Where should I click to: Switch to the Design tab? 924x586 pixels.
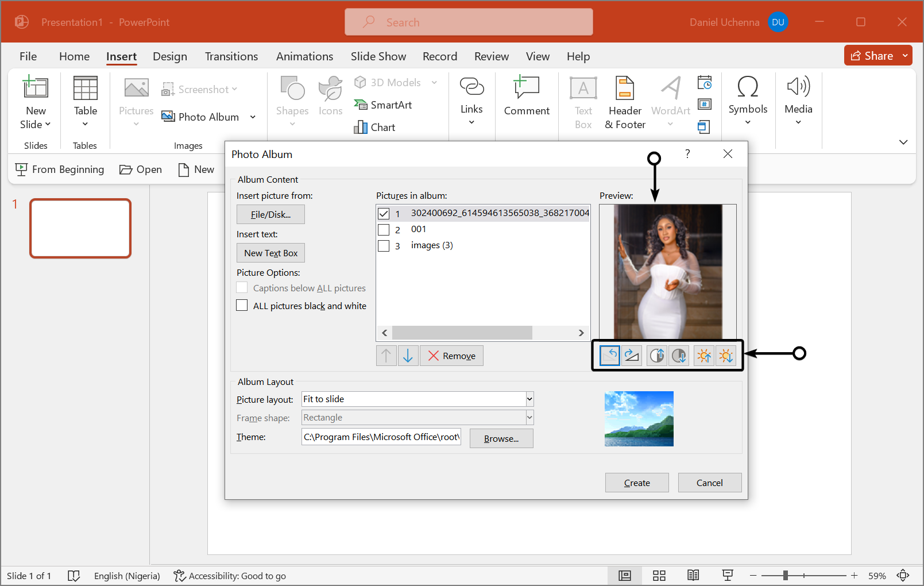click(170, 56)
